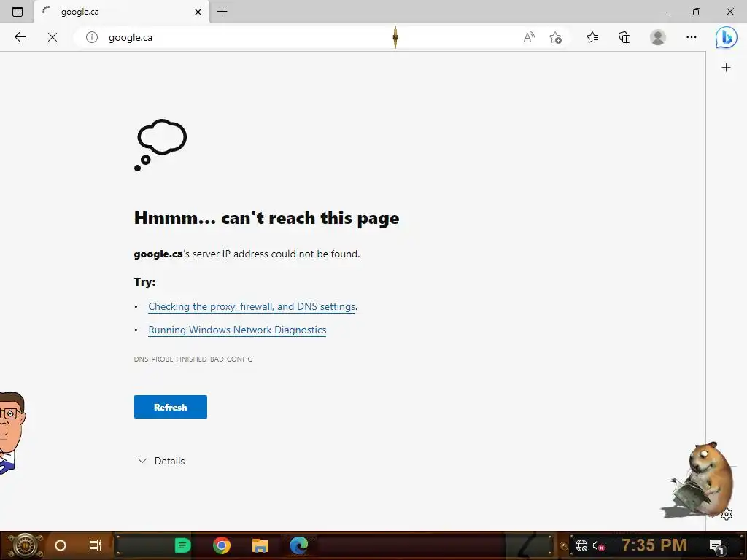Open Read aloud from address bar
Image resolution: width=747 pixels, height=560 pixels.
(x=529, y=37)
